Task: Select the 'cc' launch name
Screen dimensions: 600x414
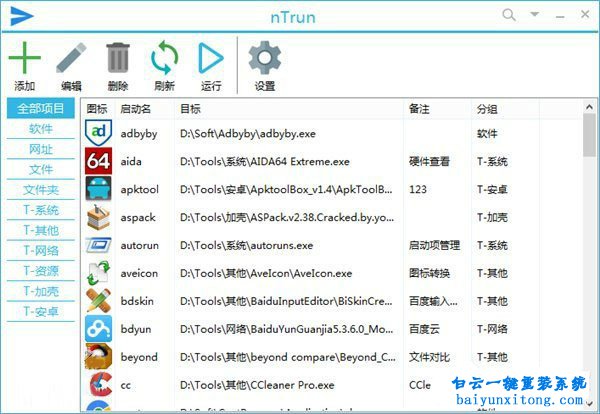Action: 126,385
